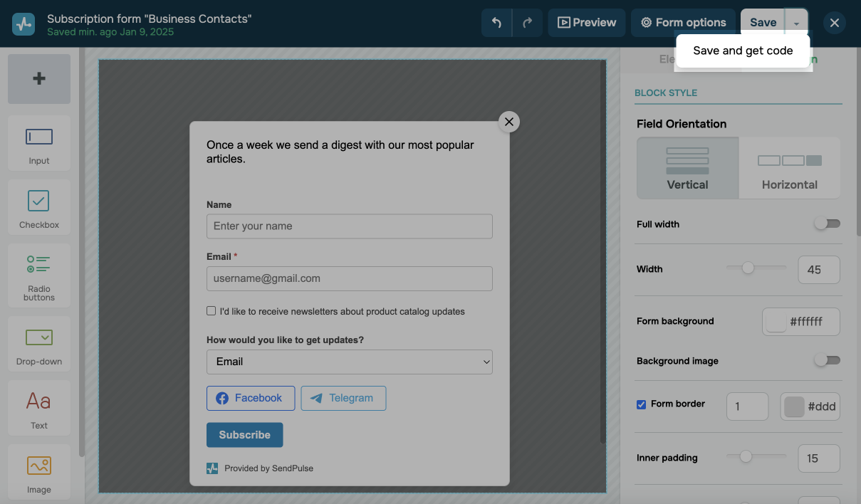Uncheck the Form border checkbox
Viewport: 861px width, 504px height.
click(x=642, y=404)
